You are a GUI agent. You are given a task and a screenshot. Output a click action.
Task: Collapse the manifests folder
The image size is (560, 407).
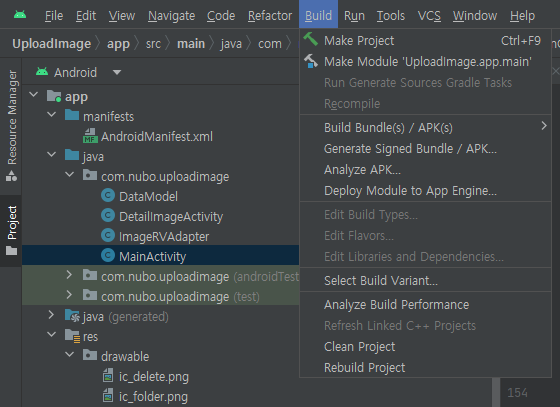(51, 115)
